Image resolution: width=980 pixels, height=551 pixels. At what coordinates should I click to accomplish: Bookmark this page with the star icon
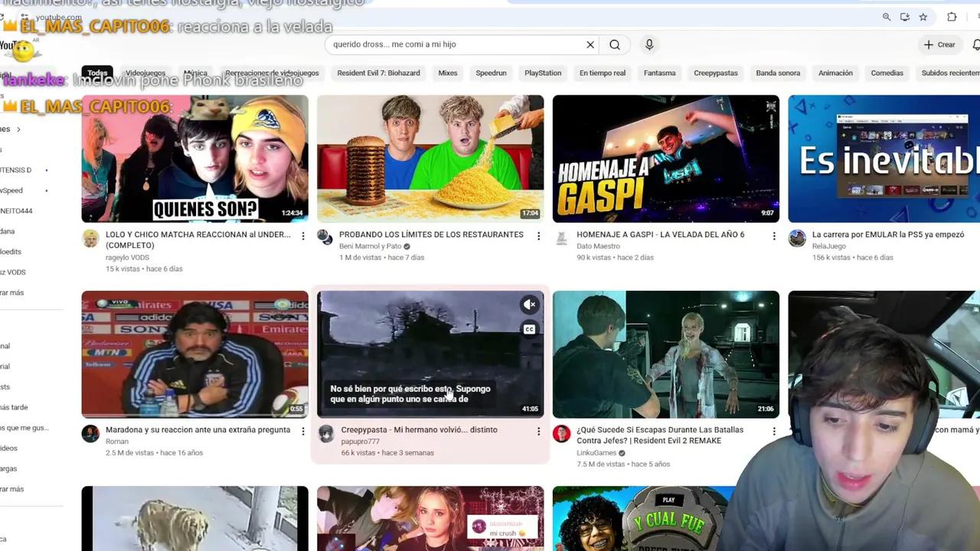923,17
